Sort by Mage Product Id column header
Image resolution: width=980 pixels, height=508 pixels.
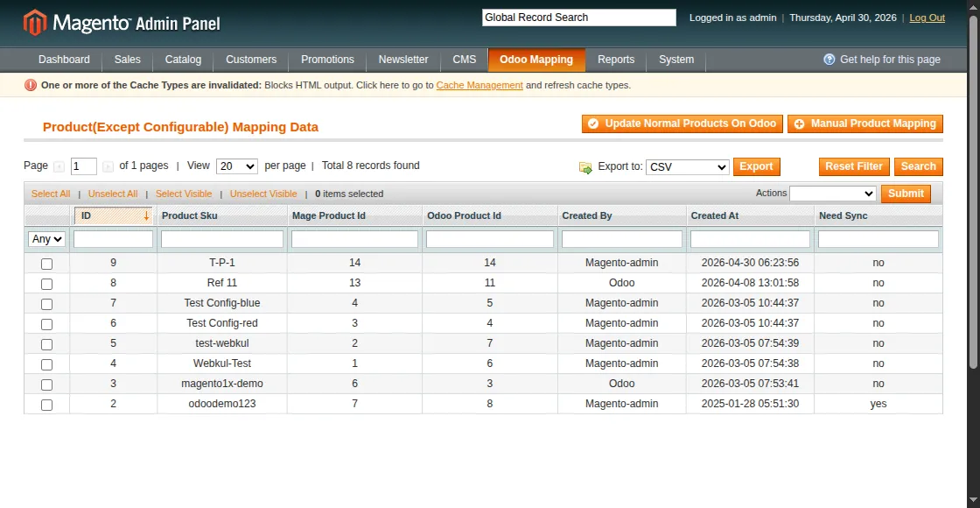click(329, 215)
